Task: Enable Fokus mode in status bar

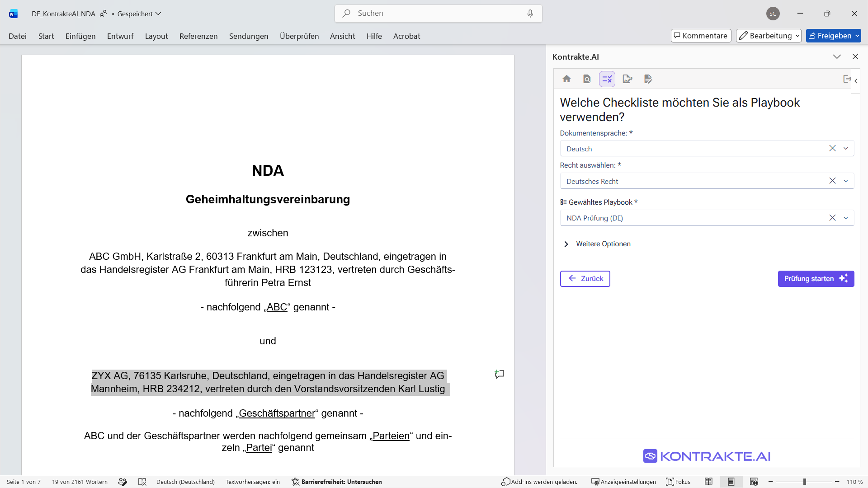Action: click(x=678, y=482)
